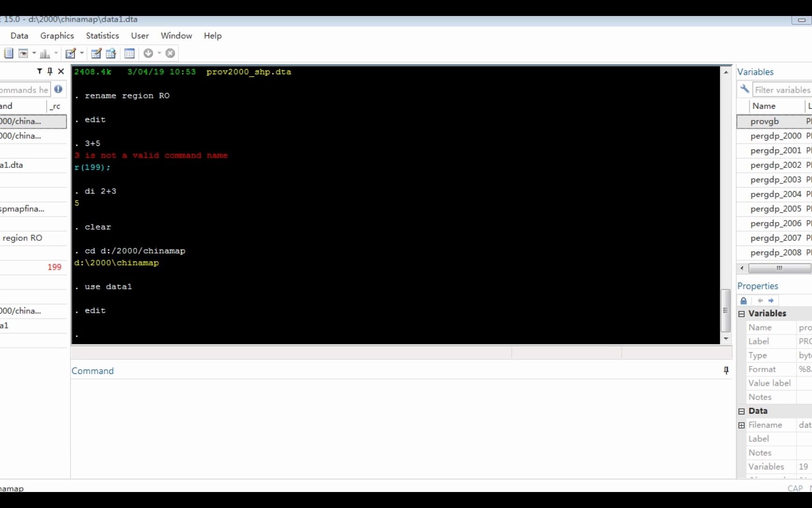Open the Log notebook toolbar icon
This screenshot has height=508, width=812.
point(8,53)
